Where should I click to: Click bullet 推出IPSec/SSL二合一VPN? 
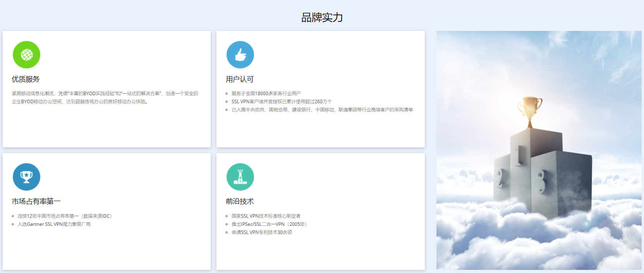(270, 224)
